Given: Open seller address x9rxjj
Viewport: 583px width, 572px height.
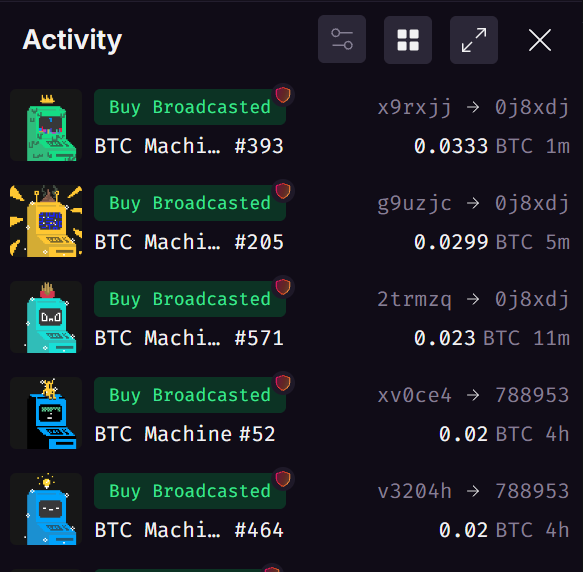Looking at the screenshot, I should coord(415,108).
